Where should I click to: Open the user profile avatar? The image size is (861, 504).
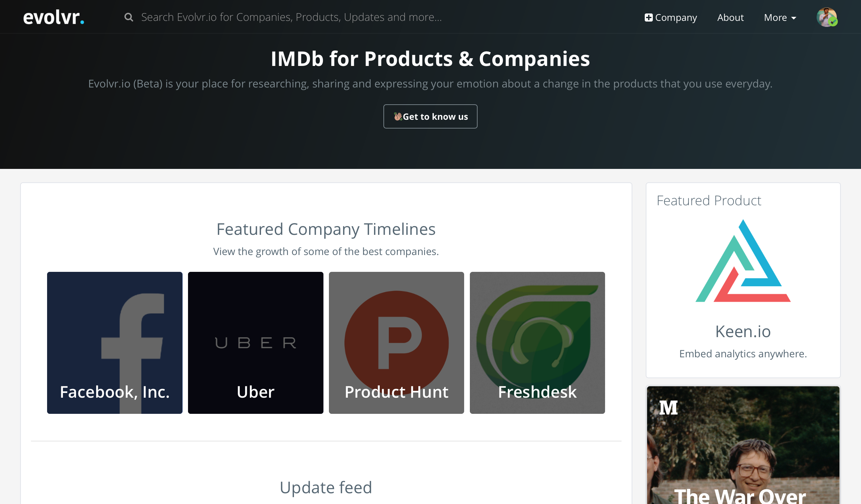826,17
